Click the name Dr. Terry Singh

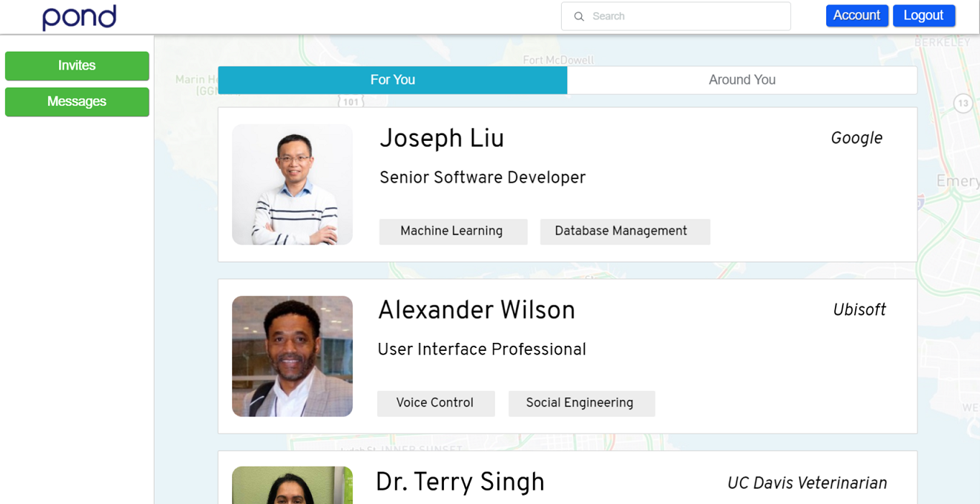[460, 482]
